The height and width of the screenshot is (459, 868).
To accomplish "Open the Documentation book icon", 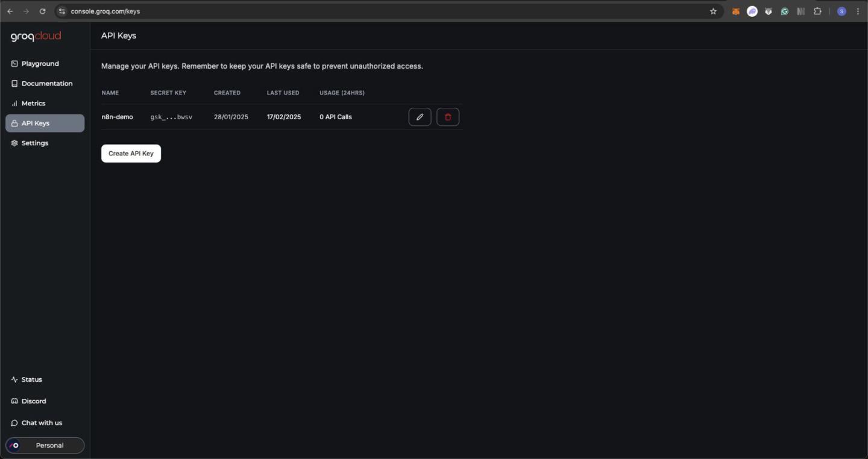I will click(x=14, y=83).
